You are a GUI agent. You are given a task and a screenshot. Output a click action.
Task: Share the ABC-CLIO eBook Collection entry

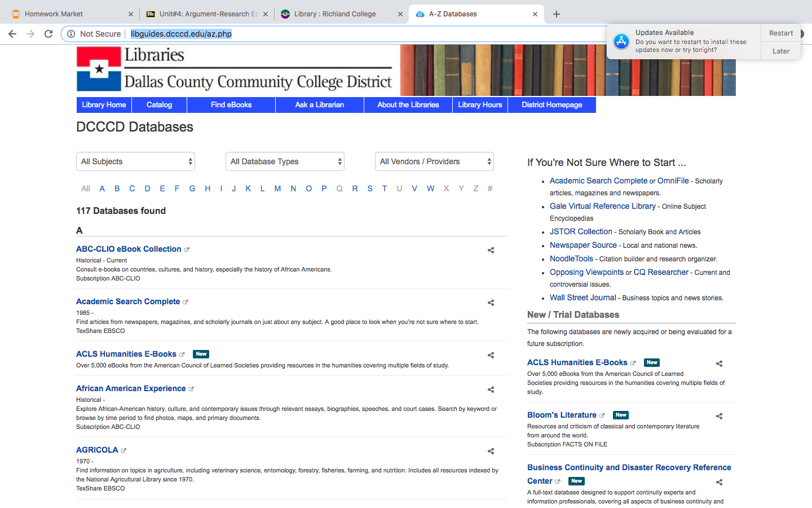click(491, 250)
